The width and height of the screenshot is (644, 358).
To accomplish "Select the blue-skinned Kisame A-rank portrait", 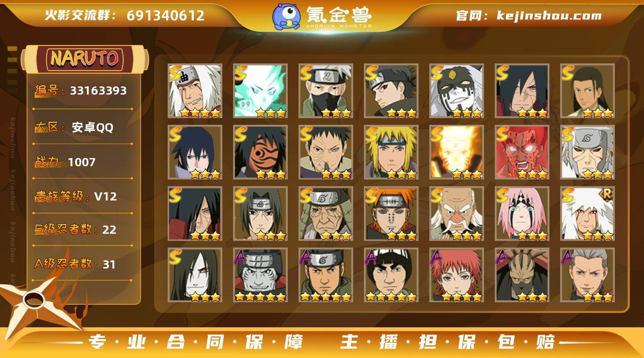I will [261, 275].
